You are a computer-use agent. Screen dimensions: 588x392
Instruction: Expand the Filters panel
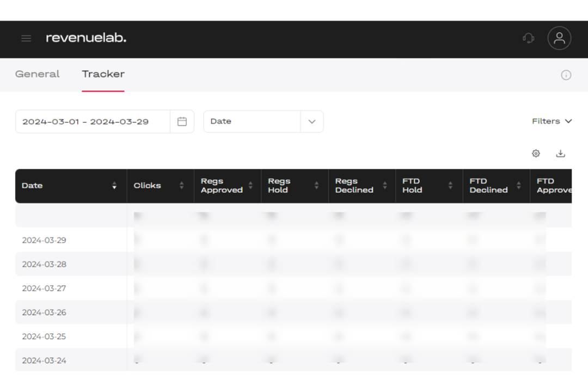[552, 121]
